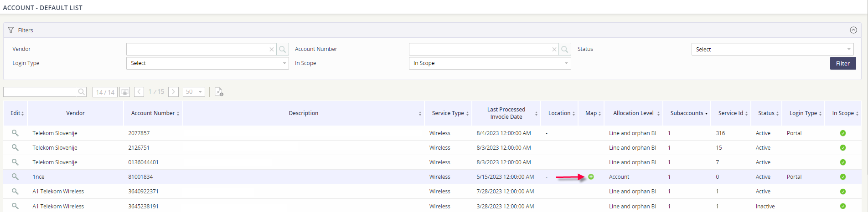
Task: Open the Status filter dropdown
Action: (772, 49)
